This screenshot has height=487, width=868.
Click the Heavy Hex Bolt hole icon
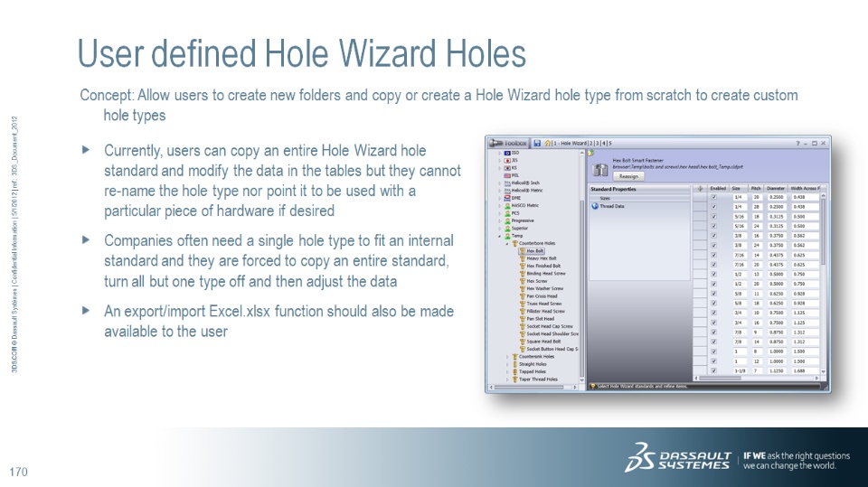tap(523, 258)
